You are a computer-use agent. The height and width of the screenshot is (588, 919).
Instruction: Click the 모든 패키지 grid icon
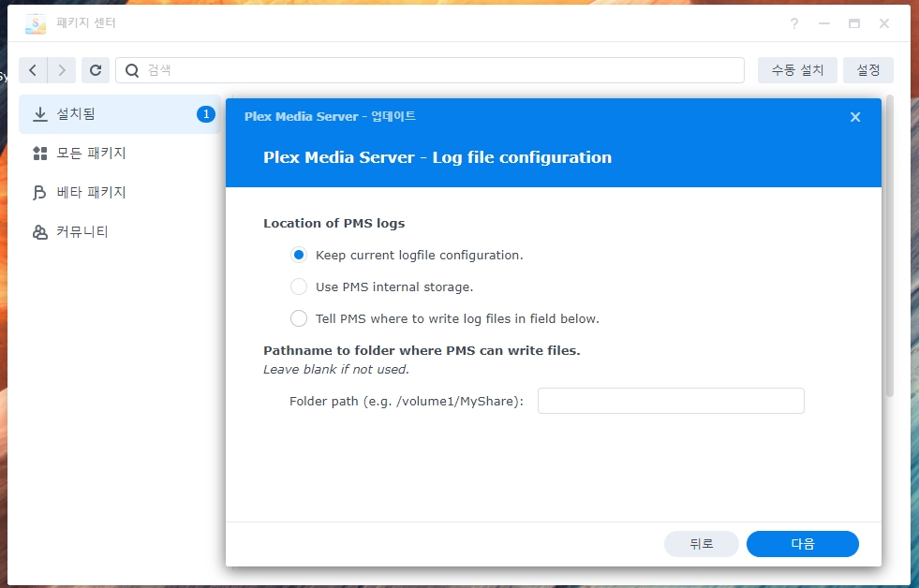pyautogui.click(x=40, y=154)
